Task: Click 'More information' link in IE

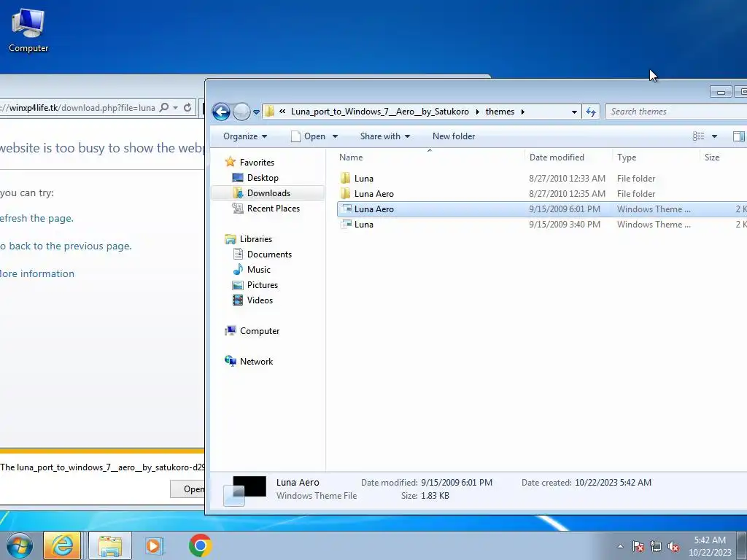Action: point(37,274)
